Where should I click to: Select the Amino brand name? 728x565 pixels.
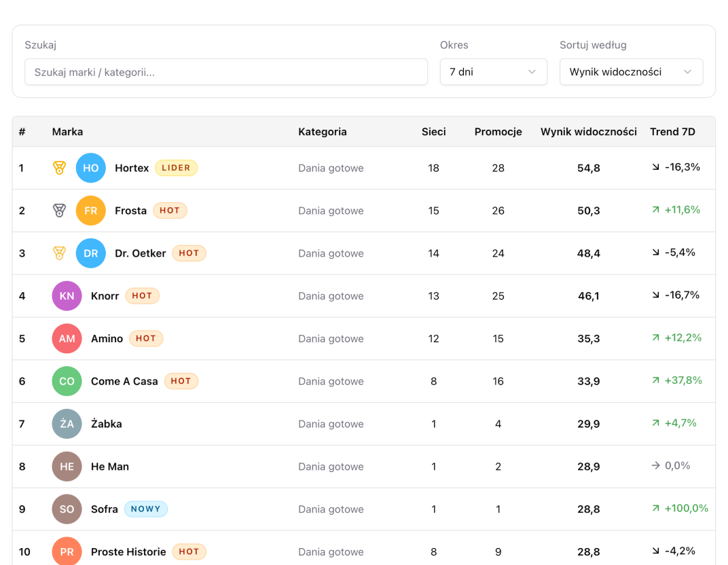[x=107, y=339]
